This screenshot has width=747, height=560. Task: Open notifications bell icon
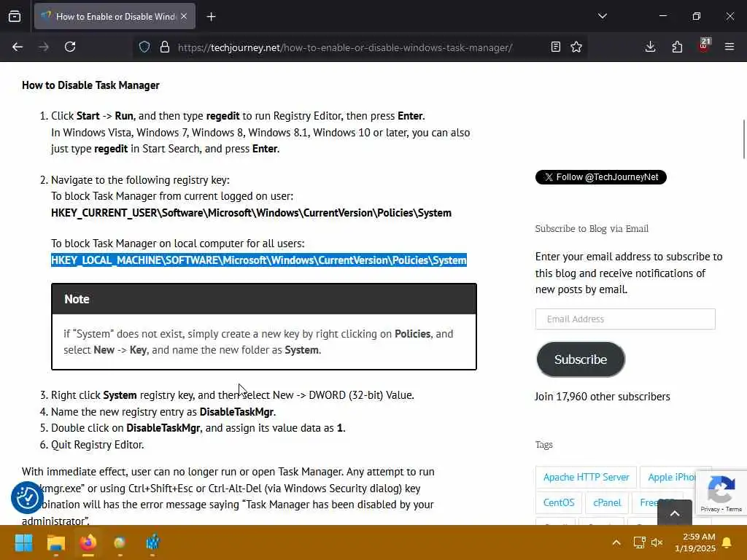click(727, 542)
